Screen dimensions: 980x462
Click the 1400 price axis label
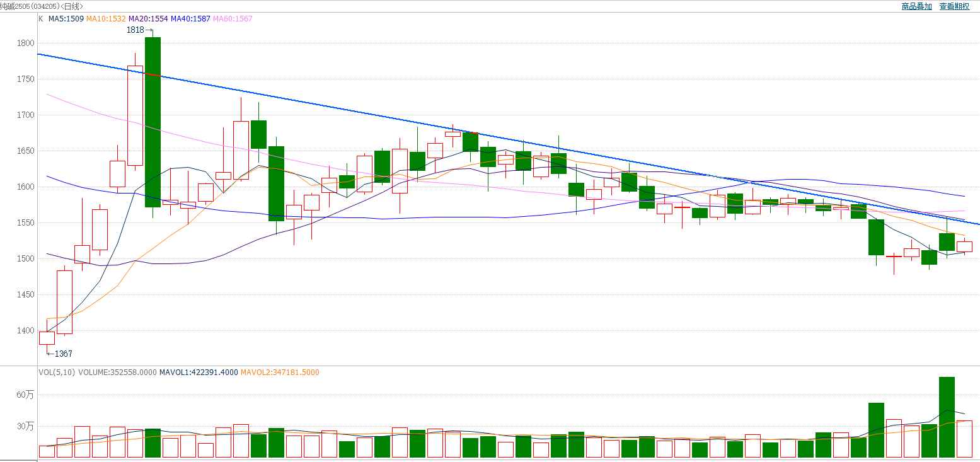[25, 331]
